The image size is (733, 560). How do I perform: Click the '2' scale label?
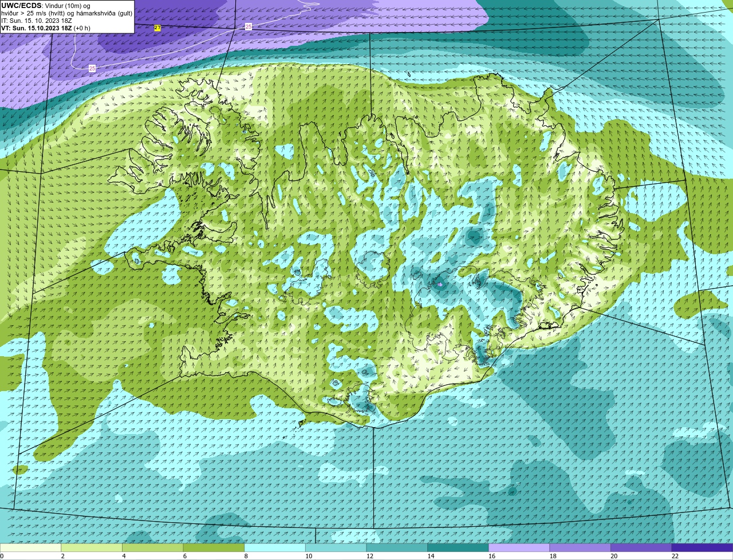pyautogui.click(x=62, y=556)
